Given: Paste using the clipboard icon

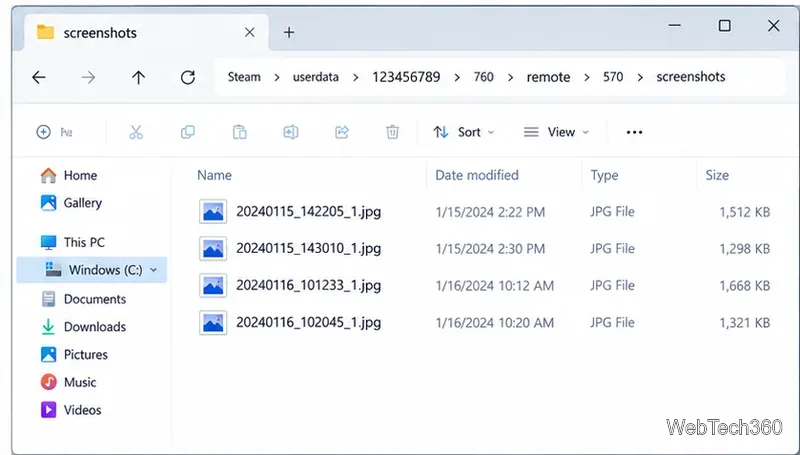Looking at the screenshot, I should pos(240,132).
